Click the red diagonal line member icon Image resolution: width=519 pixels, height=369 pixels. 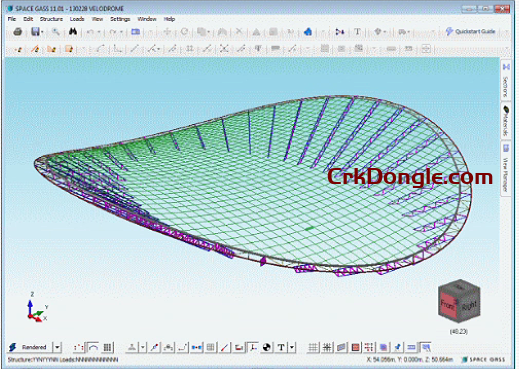(225, 347)
